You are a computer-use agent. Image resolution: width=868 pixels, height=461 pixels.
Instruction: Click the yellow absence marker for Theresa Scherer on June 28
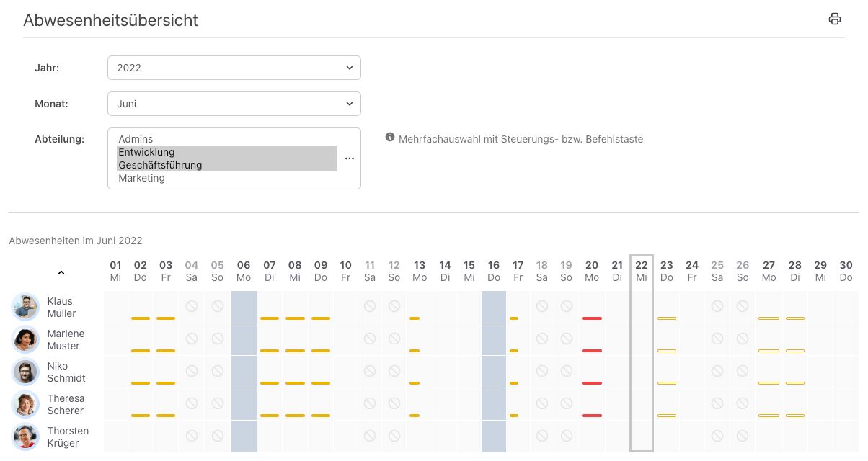[x=794, y=415]
